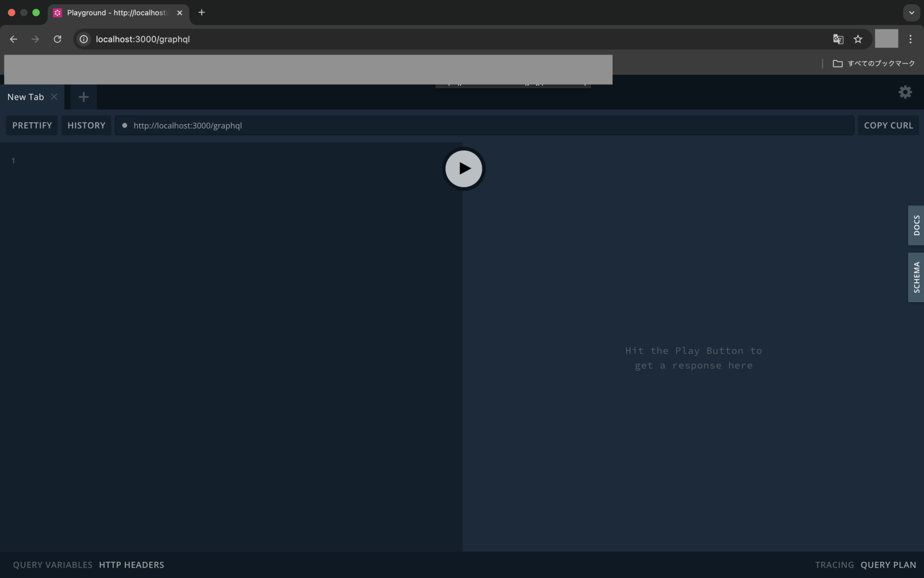This screenshot has height=578, width=924.
Task: Click the COPY CURL button
Action: 888,125
